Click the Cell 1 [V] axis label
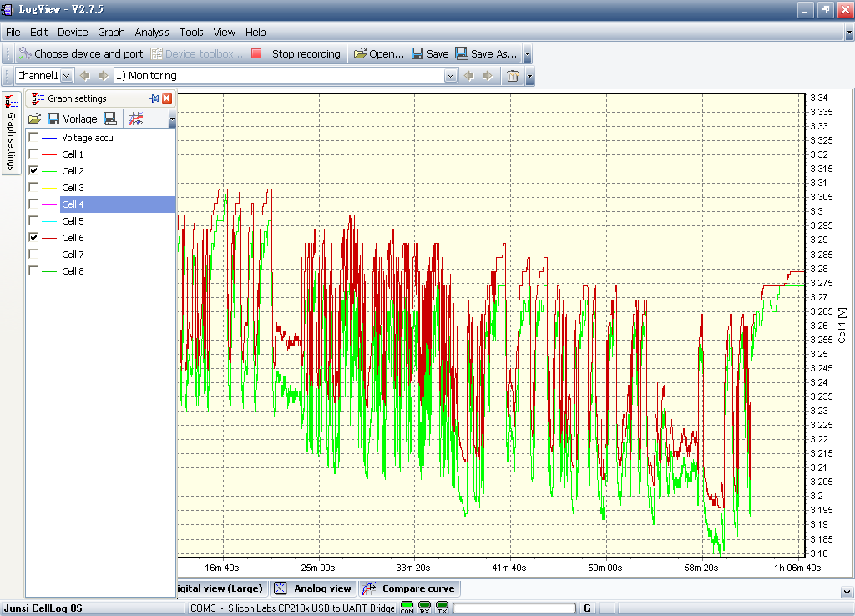Image resolution: width=855 pixels, height=616 pixels. 842,326
